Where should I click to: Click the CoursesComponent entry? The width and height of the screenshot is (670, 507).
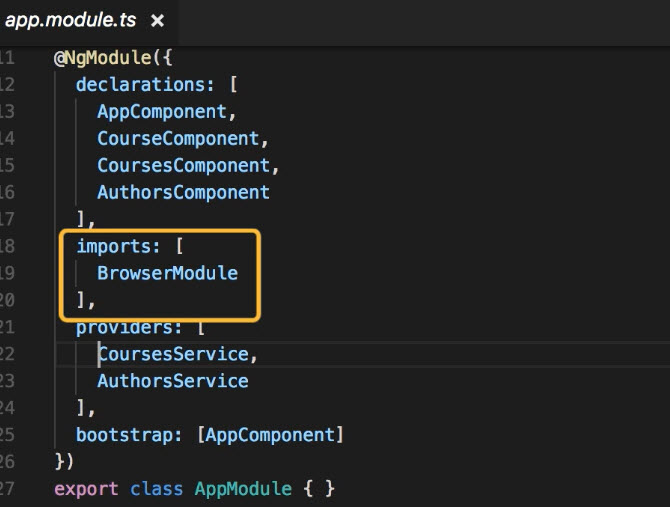183,165
